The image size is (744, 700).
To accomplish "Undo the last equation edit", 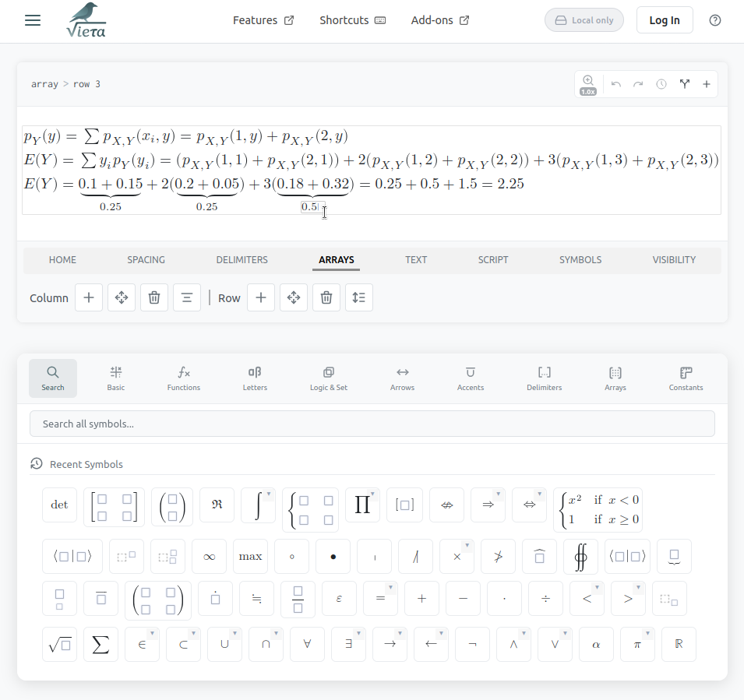I will 616,83.
